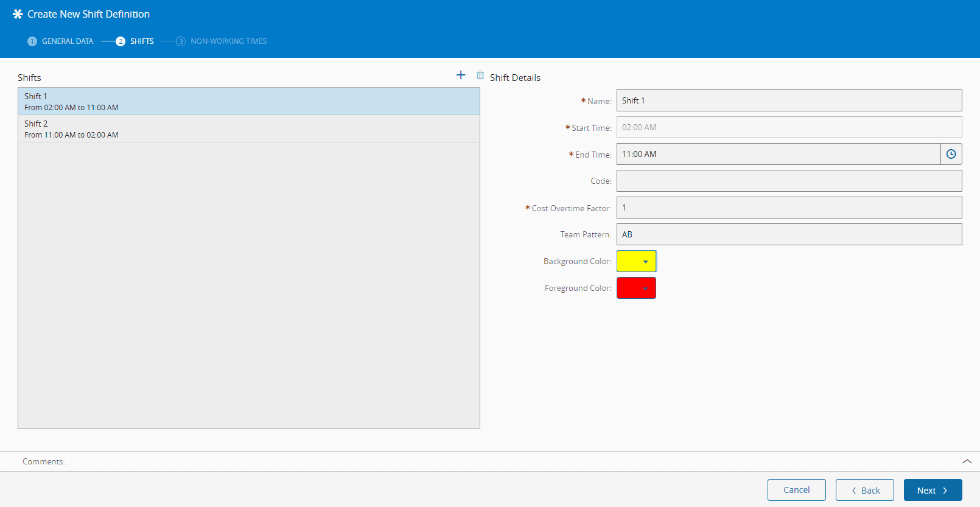This screenshot has width=980, height=507.
Task: Expand the Comments section chevron
Action: (967, 461)
